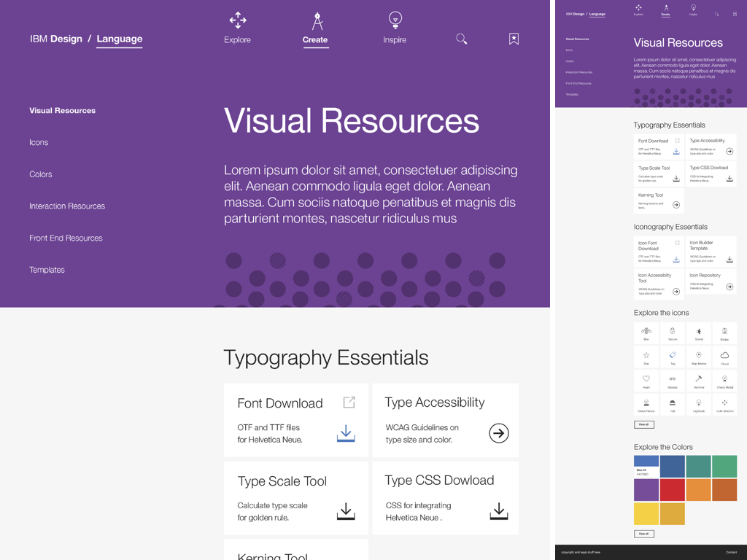The height and width of the screenshot is (560, 747).
Task: Select the Glasses icon tile in preview
Action: coord(672,381)
